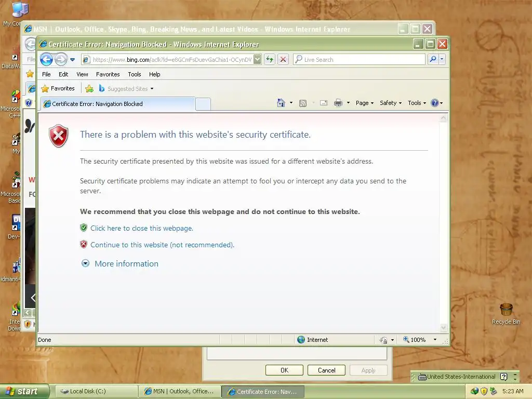Click Continue to this website link

coord(162,245)
